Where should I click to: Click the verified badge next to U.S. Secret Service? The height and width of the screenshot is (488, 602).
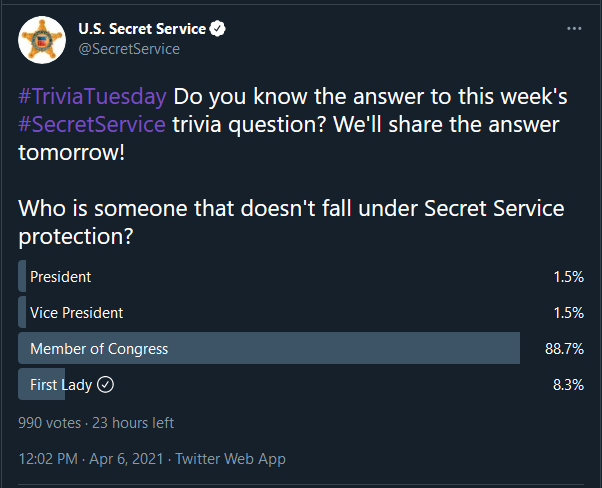point(217,29)
